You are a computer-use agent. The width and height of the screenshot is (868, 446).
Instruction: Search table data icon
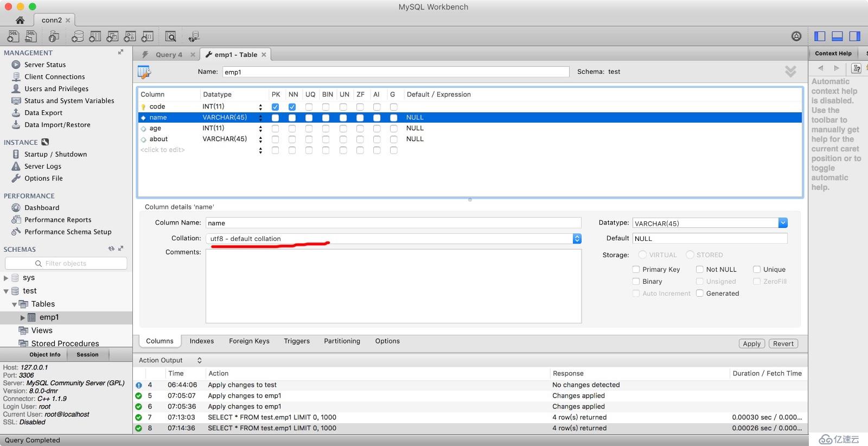point(170,36)
